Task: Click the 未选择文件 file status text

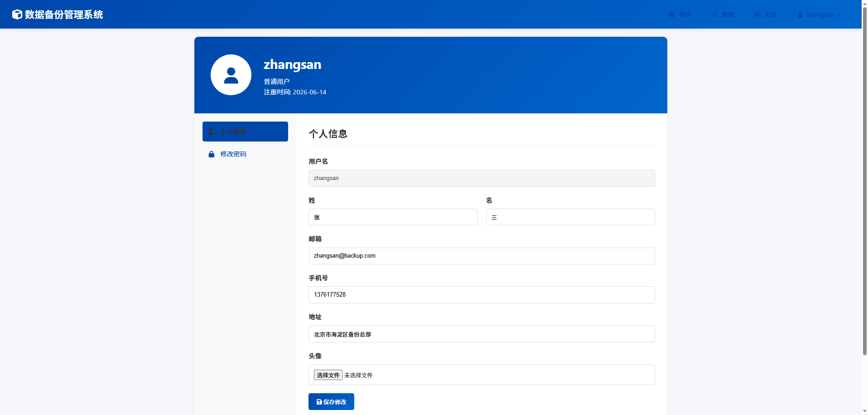Action: (358, 375)
